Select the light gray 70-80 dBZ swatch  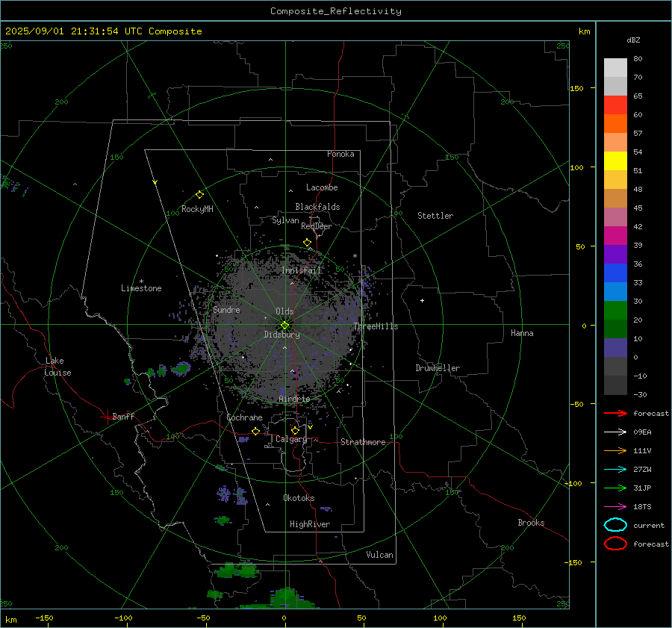coord(615,68)
